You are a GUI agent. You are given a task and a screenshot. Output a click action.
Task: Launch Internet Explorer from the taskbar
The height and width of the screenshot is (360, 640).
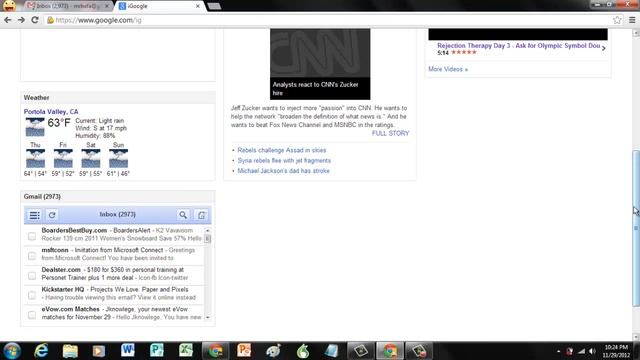[x=41, y=351]
